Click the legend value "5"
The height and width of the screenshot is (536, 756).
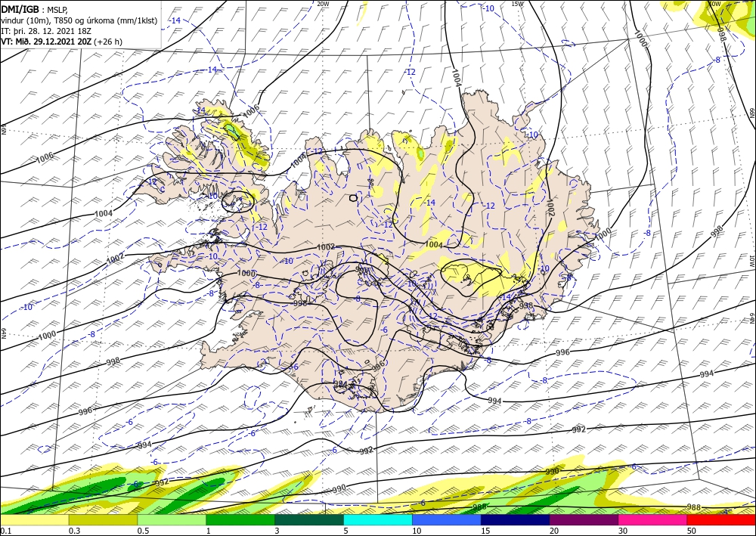346,531
